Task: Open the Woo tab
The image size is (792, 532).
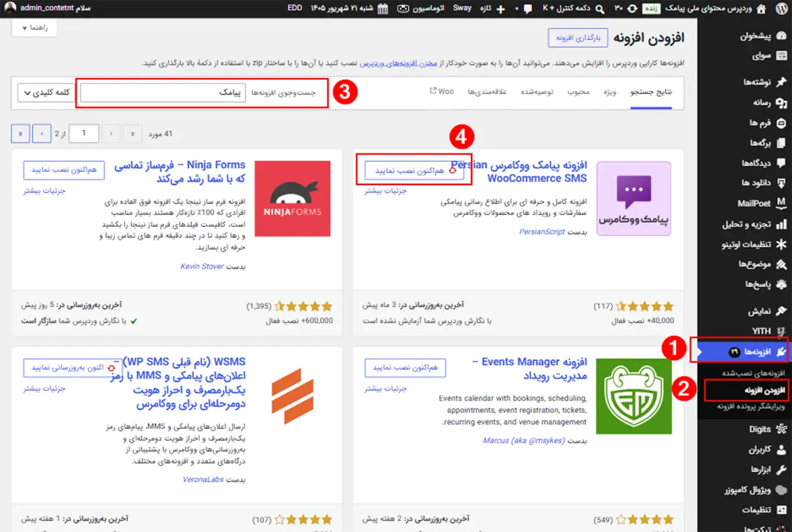Action: coord(442,92)
